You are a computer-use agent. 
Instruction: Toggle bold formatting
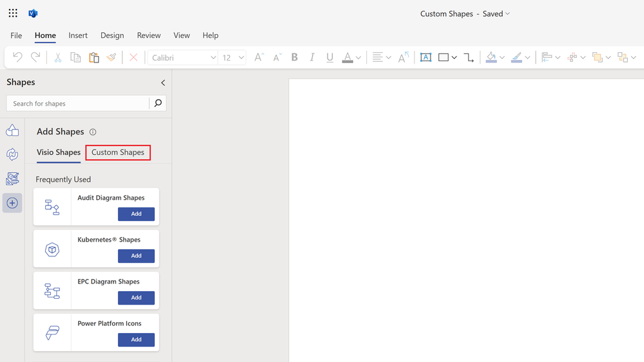(295, 57)
